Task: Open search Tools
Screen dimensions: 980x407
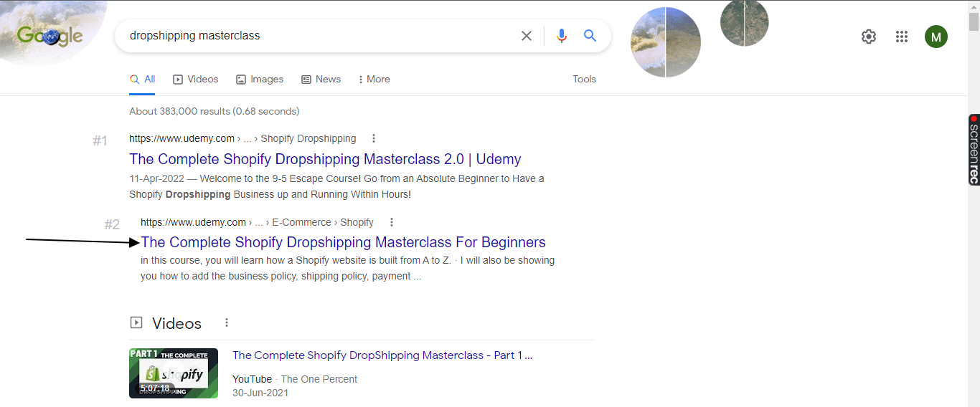Action: [584, 80]
